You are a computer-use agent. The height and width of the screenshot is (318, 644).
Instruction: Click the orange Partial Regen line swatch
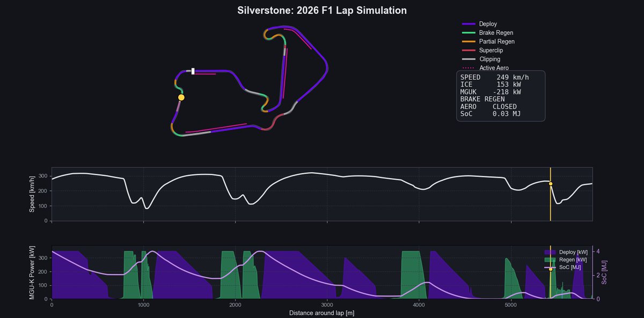469,41
